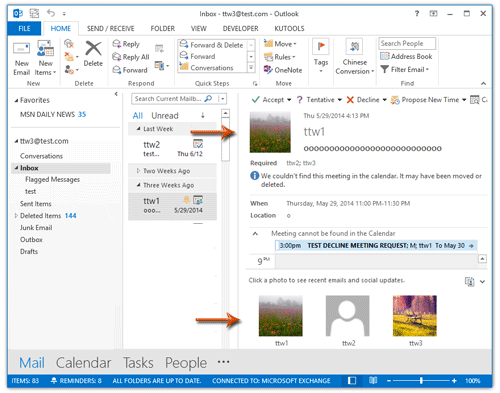Image resolution: width=500 pixels, height=393 pixels.
Task: Expand the Deleted Items folder
Action: 16,216
